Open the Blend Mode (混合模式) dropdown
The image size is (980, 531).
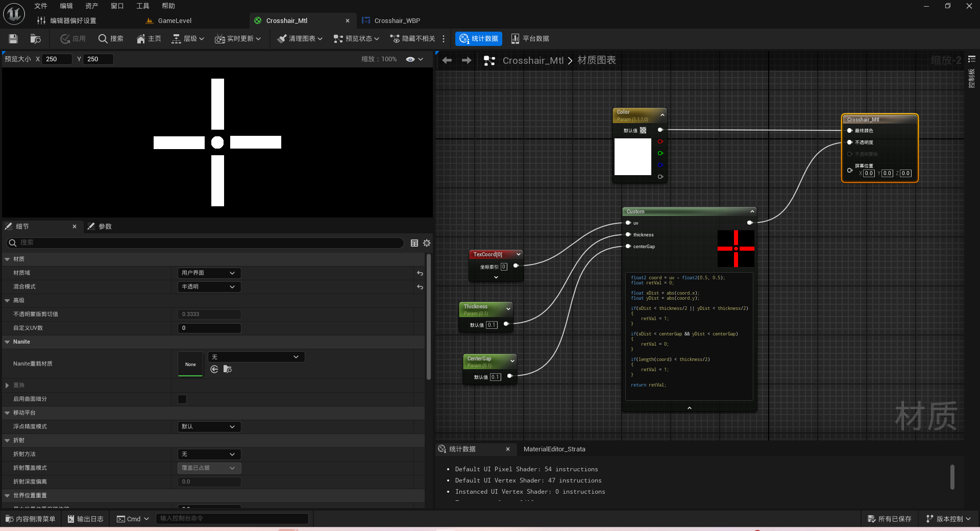click(209, 287)
